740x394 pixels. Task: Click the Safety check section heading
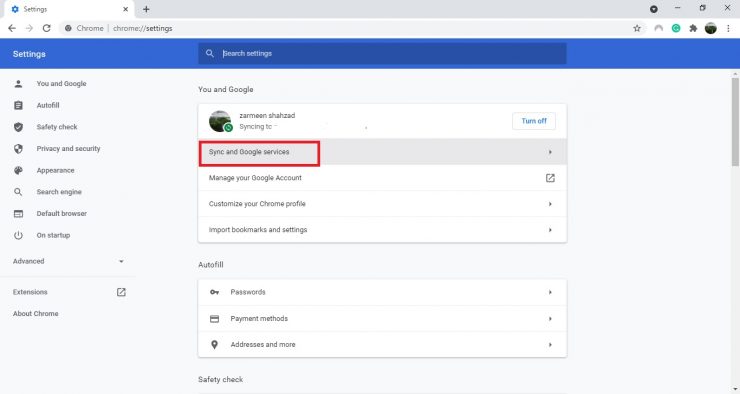[220, 379]
